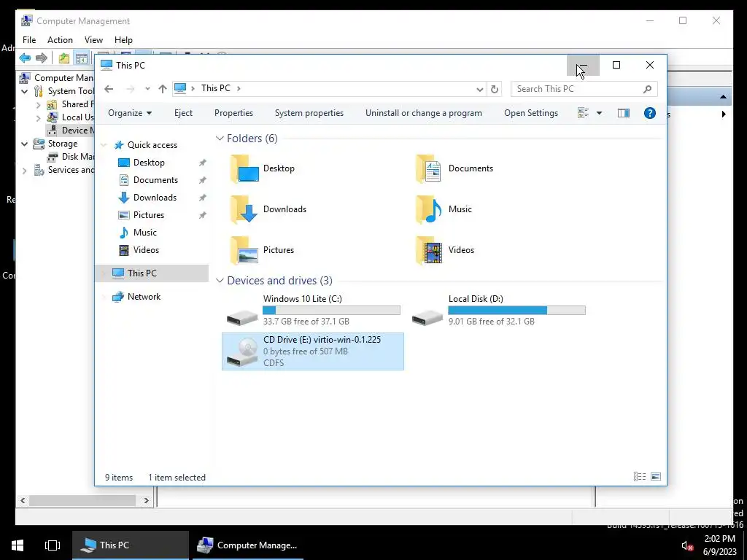Open the Windows Start button
This screenshot has width=747, height=560.
coord(18,545)
